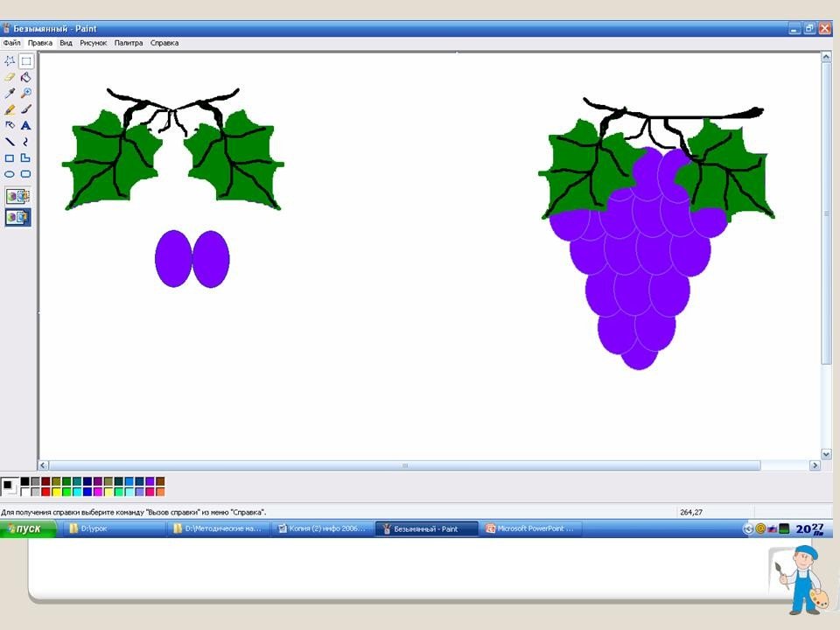Choose the Pencil tool
Image resolution: width=840 pixels, height=630 pixels.
pyautogui.click(x=9, y=109)
